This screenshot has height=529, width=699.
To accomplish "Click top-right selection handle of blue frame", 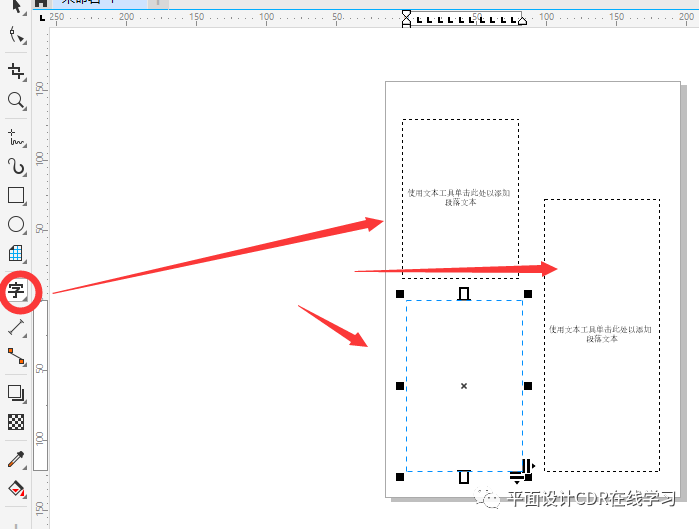I will tap(528, 294).
